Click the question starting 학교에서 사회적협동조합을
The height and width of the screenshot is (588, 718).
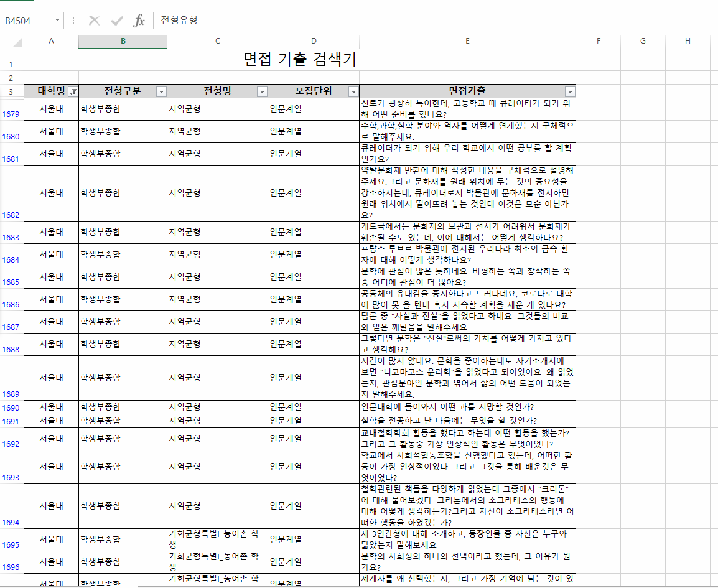point(467,467)
